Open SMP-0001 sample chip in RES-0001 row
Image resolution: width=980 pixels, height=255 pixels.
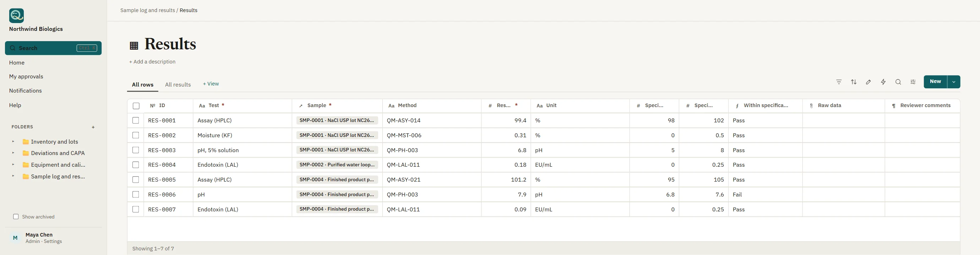tap(337, 120)
